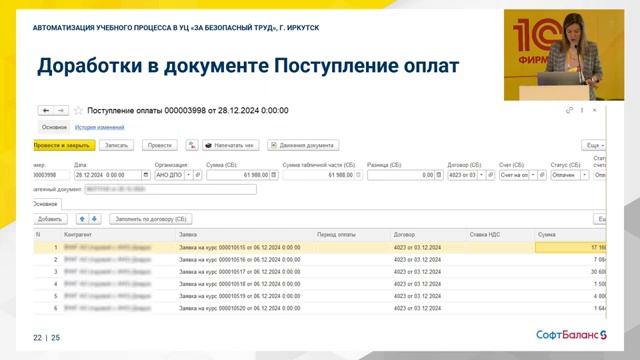Open linked Организация with its open icon
Image resolution: width=640 pixels, height=360 pixels.
coord(198,175)
